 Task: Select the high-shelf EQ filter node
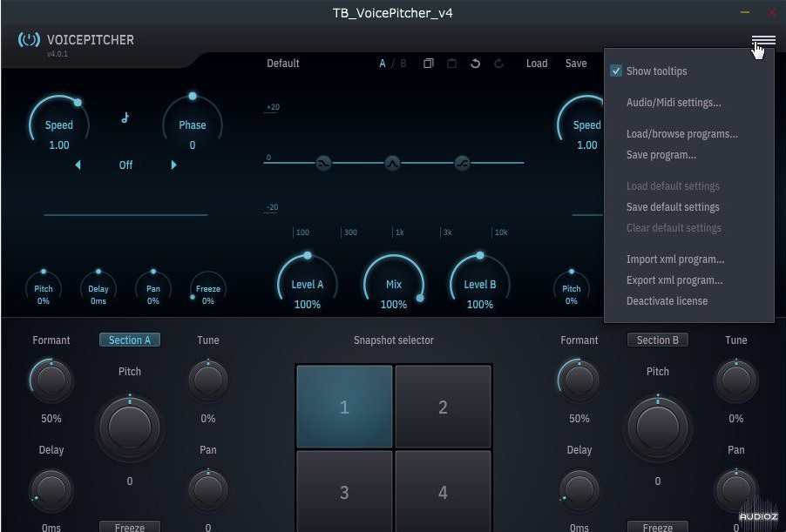[462, 163]
